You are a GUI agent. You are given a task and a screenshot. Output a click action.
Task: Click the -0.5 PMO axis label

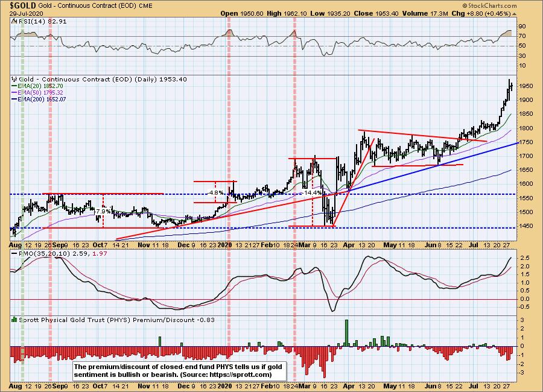(x=523, y=307)
